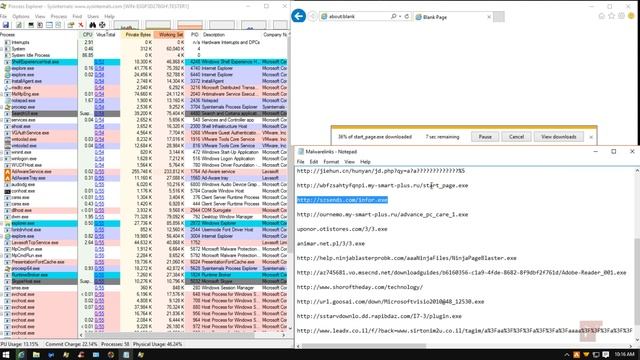Click the Refresh Now toolbar icon beside Save
The width and height of the screenshot is (640, 360).
click(19, 25)
